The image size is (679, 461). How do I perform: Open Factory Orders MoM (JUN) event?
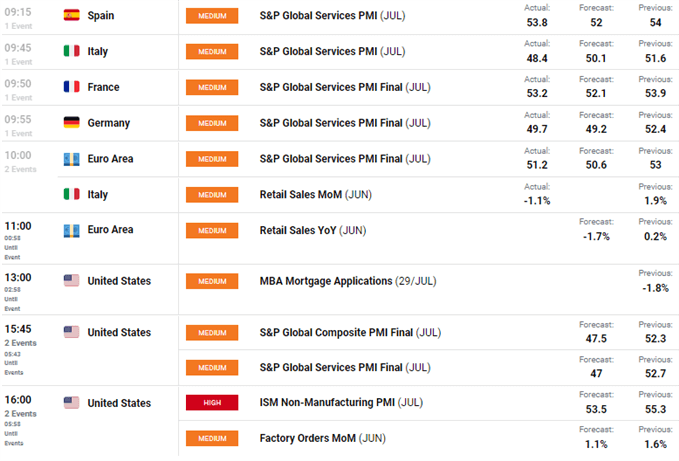323,438
